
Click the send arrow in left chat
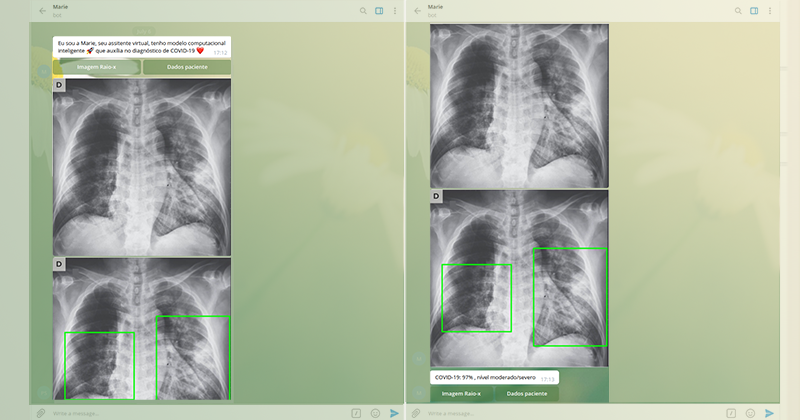coord(394,412)
